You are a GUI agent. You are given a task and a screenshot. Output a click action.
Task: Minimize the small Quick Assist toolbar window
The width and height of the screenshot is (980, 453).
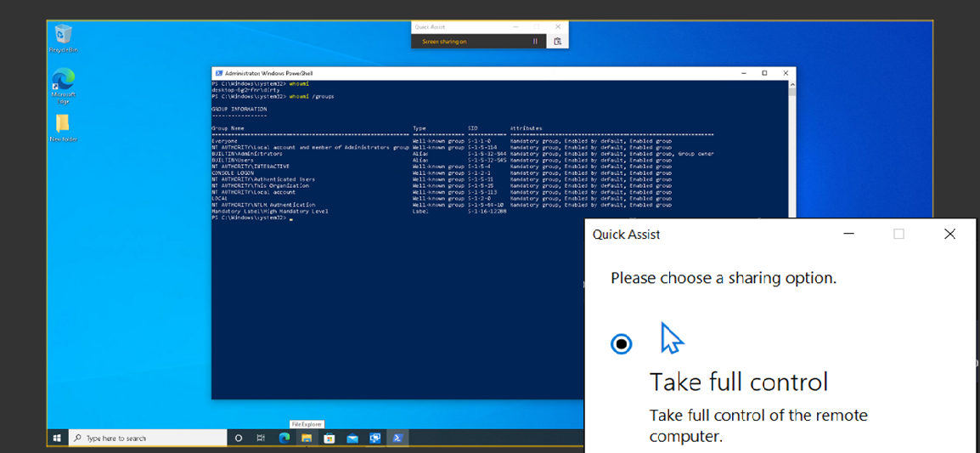click(515, 27)
